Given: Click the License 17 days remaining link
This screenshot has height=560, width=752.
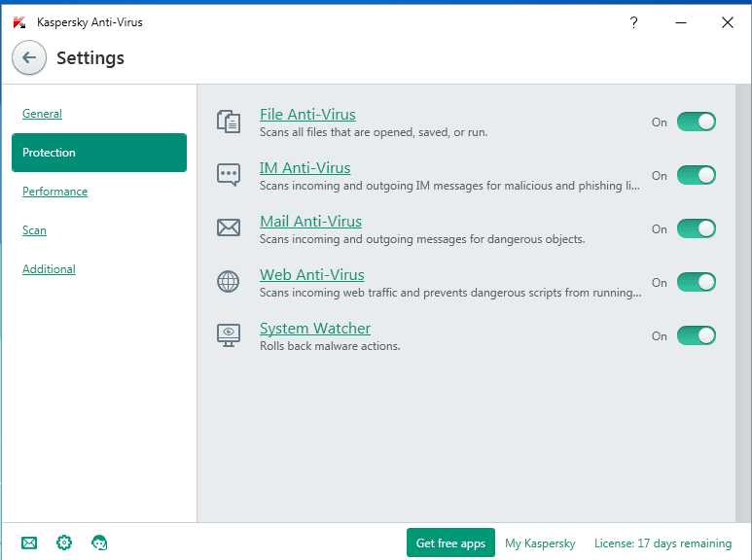Looking at the screenshot, I should tap(662, 543).
